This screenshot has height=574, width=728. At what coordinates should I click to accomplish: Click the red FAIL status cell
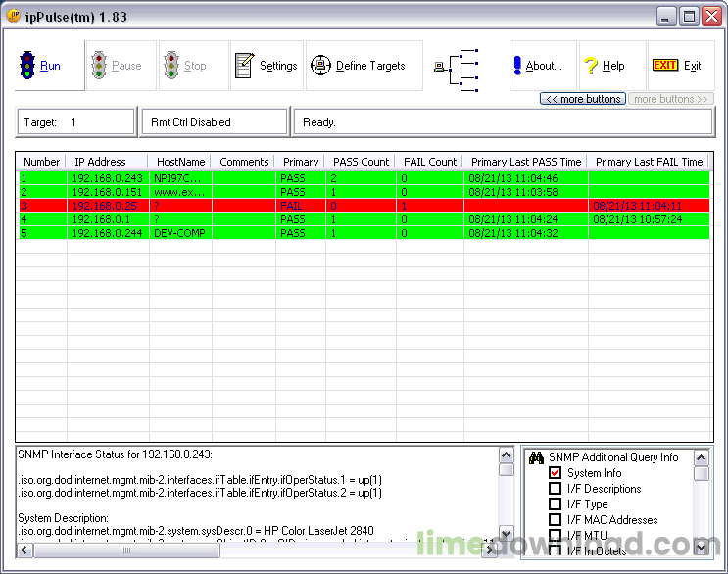pyautogui.click(x=301, y=206)
